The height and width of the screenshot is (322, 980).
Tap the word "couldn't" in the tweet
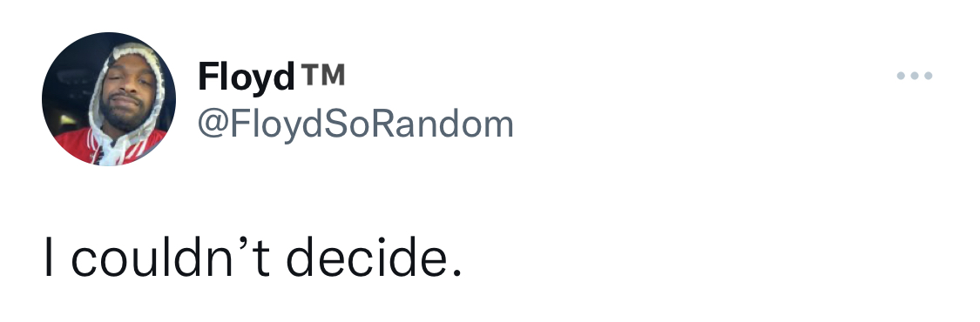click(x=170, y=257)
